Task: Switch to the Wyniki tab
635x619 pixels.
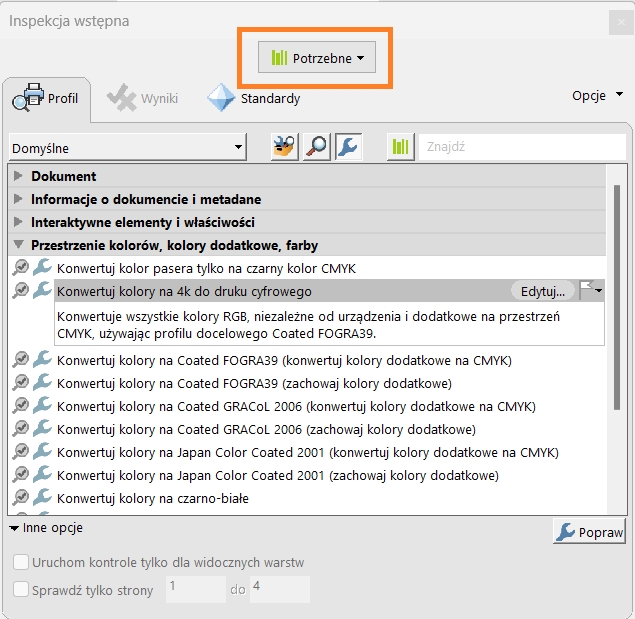Action: click(142, 98)
